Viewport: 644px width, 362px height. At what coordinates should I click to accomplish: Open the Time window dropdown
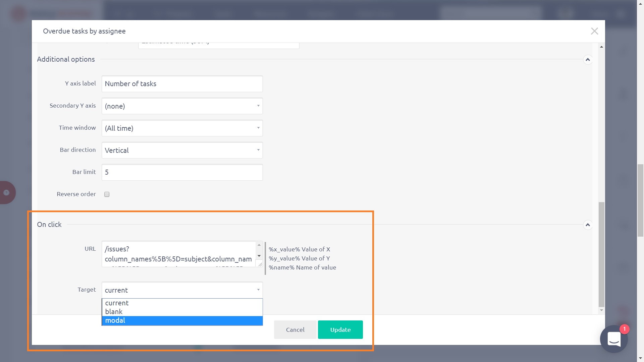pos(182,128)
